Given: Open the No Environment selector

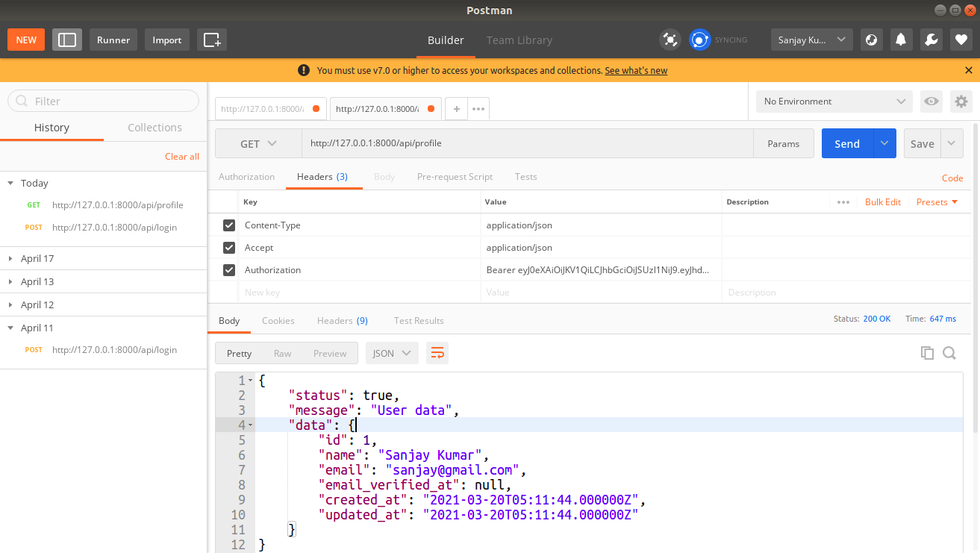Looking at the screenshot, I should tap(833, 101).
